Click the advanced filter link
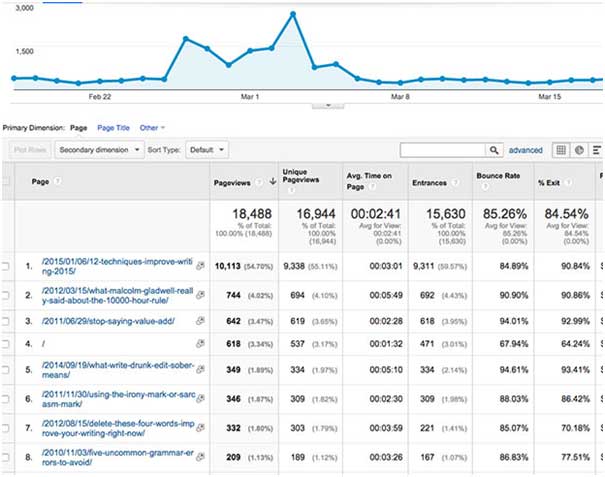This screenshot has height=477, width=605. [525, 150]
